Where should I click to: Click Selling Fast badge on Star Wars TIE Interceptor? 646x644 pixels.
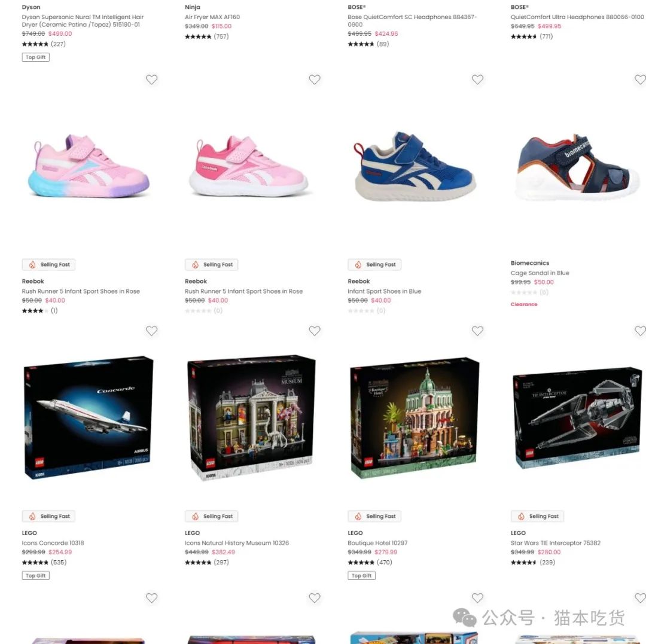[537, 516]
